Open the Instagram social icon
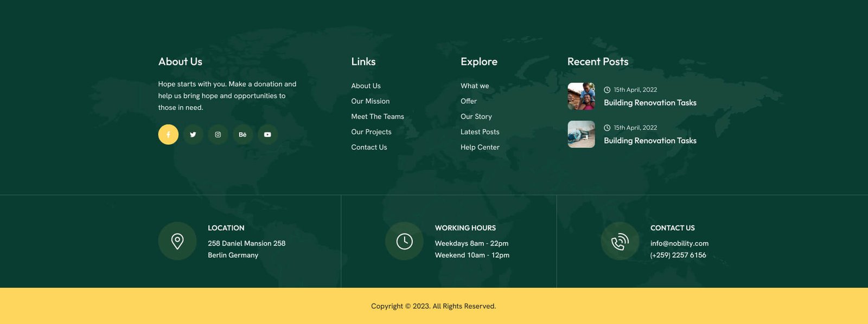 [x=218, y=134]
